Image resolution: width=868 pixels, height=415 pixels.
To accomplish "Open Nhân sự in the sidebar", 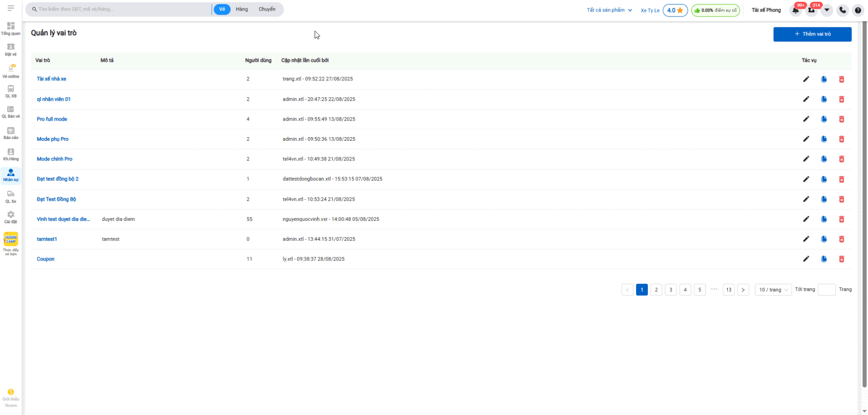I will [x=11, y=176].
